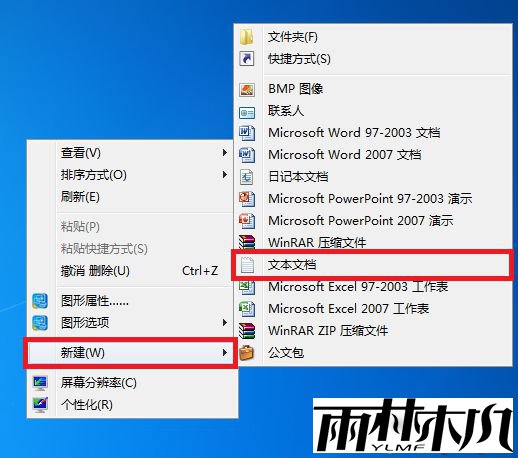Screen dimensions: 518x458
Task: Click the personalize icon beside 个性化(R)
Action: point(40,405)
